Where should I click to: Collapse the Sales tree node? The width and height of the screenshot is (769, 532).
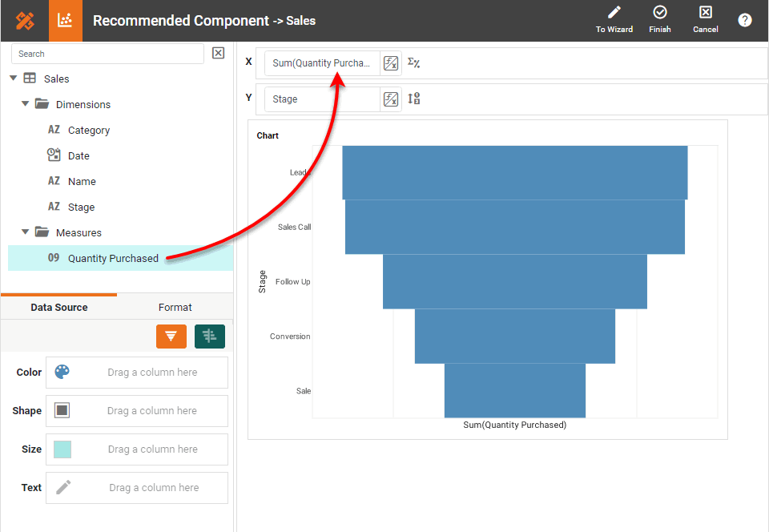click(x=14, y=79)
